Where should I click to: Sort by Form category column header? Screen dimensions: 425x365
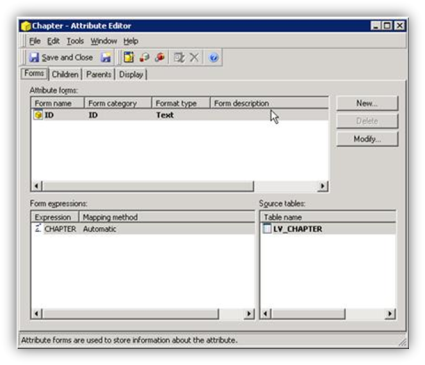click(118, 103)
